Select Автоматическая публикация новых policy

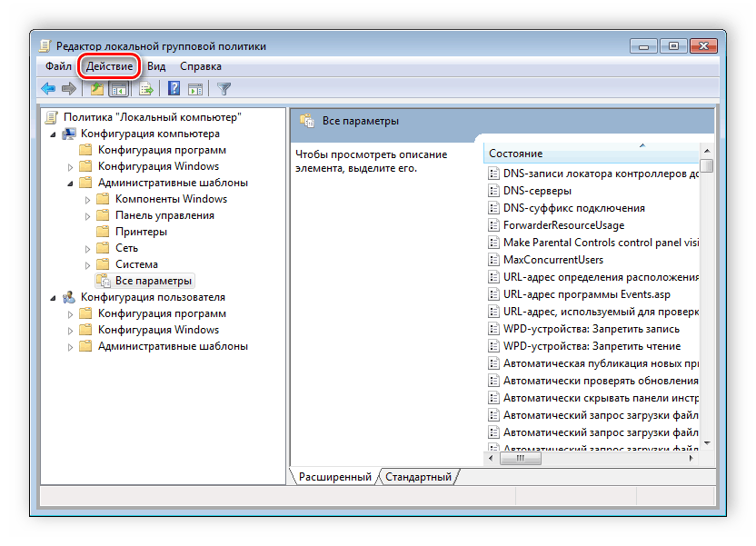601,363
